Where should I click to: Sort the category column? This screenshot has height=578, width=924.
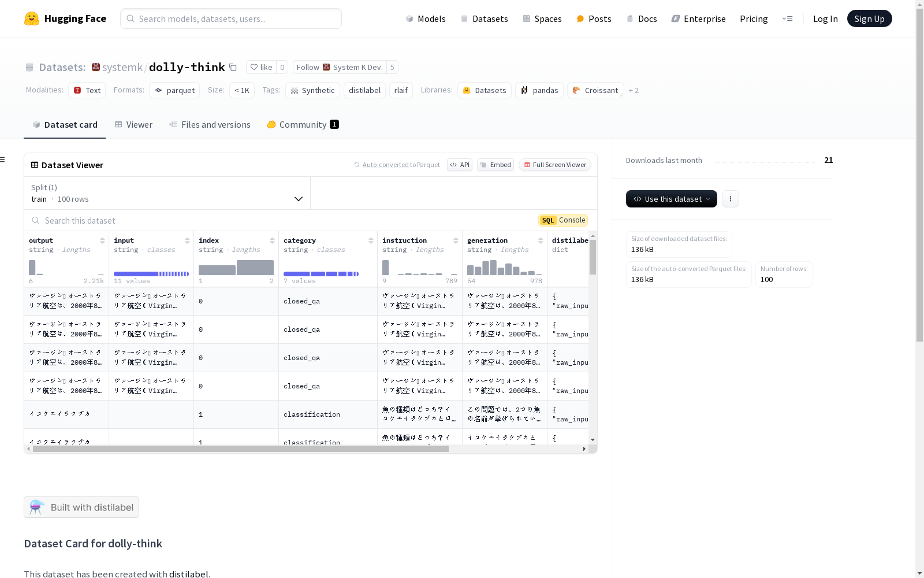pyautogui.click(x=371, y=240)
